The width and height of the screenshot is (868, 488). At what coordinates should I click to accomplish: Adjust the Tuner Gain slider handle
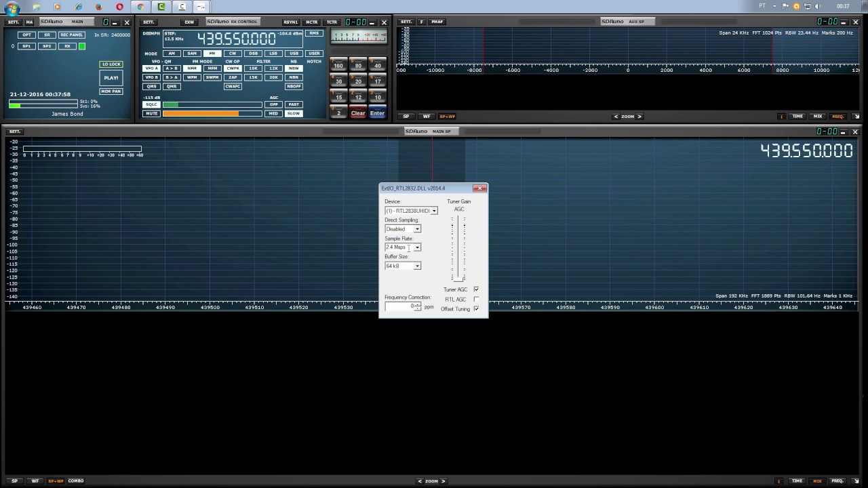[x=458, y=278]
